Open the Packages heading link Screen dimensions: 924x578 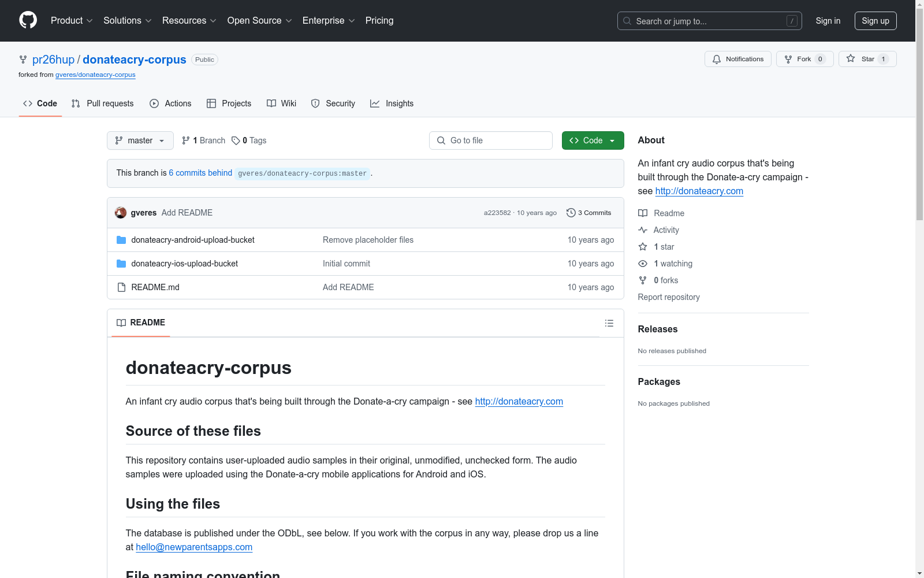[659, 381]
